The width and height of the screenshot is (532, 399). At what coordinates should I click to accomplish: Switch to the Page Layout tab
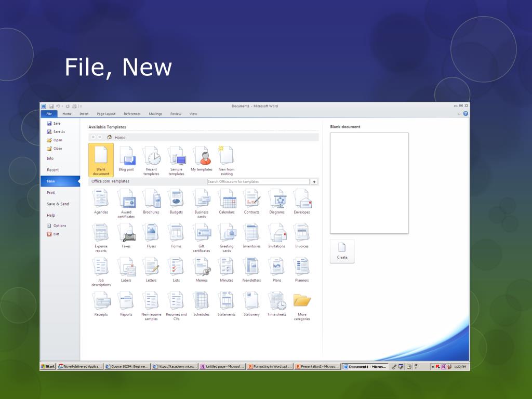[x=106, y=114]
